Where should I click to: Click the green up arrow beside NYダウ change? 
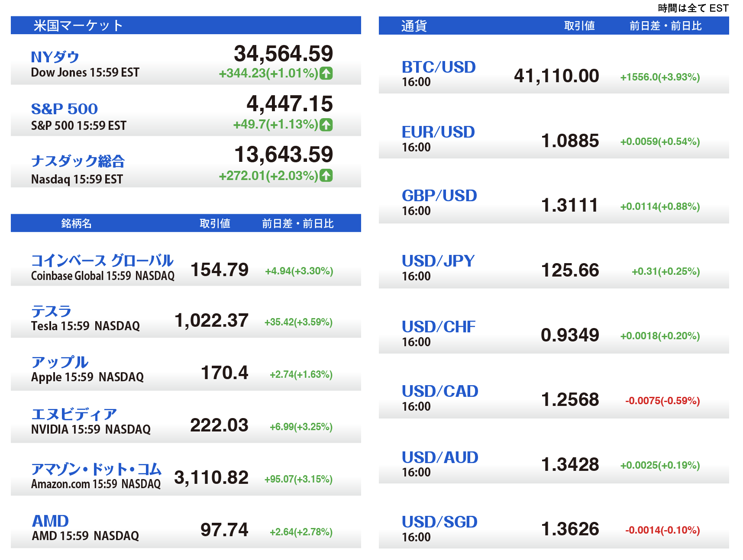tap(326, 74)
